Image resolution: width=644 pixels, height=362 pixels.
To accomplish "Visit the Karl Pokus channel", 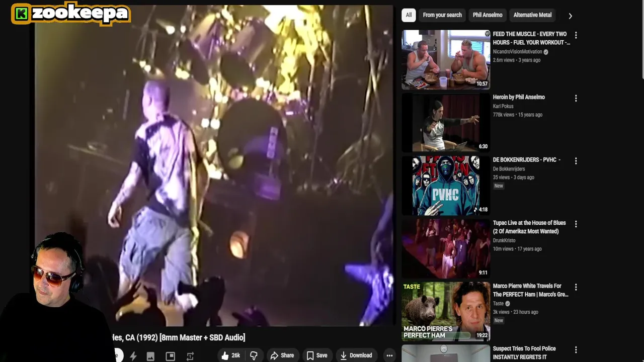I will pos(503,106).
